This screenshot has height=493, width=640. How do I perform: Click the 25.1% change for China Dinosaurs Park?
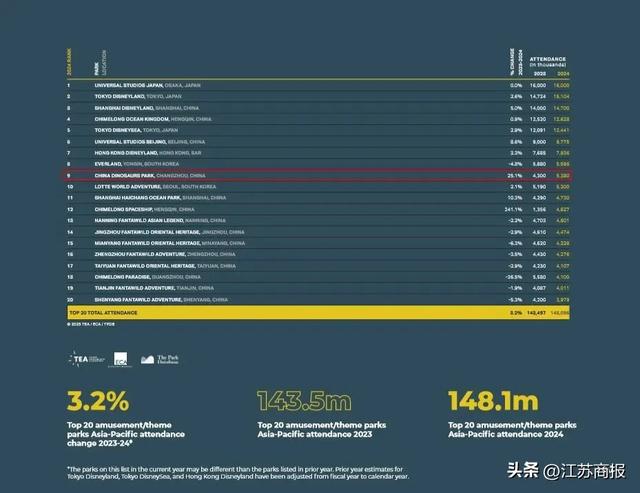(515, 175)
